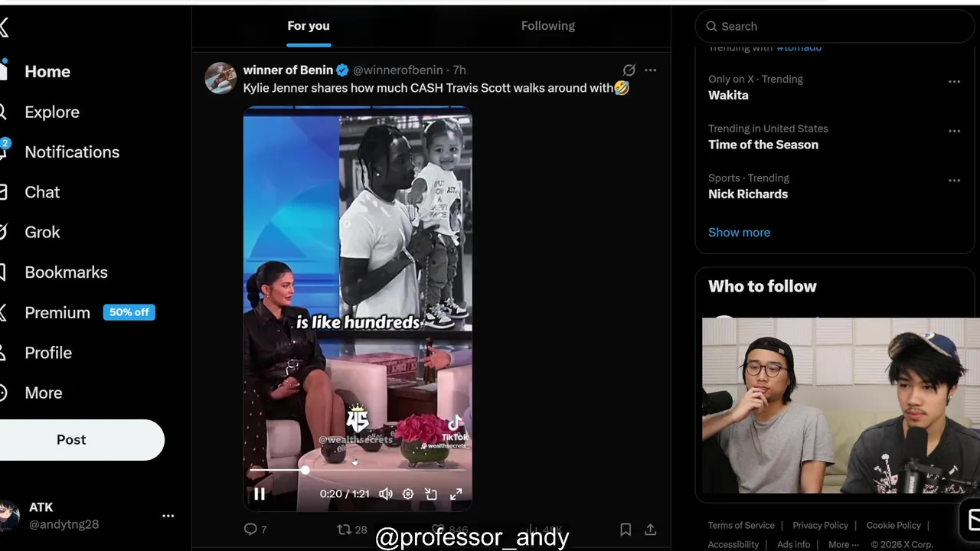980x551 pixels.
Task: Click the share icon on the post
Action: tap(650, 530)
